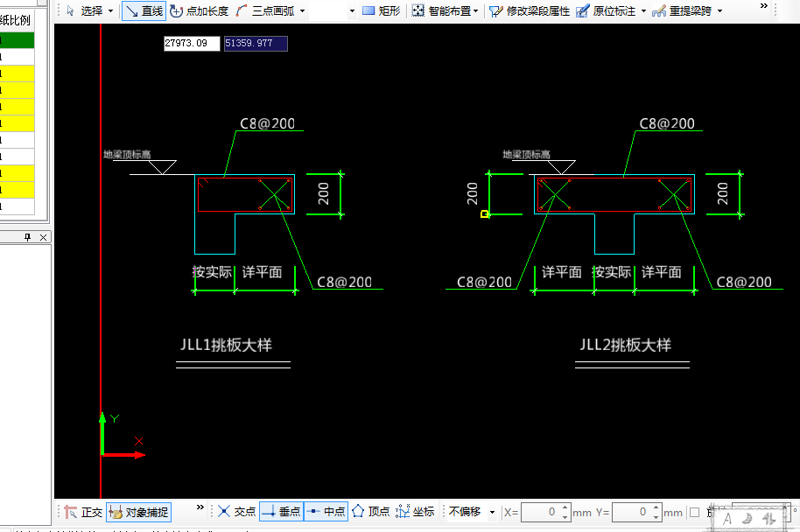Viewport: 800px width, 532px height.
Task: Open the 选择 tool dropdown arrow
Action: pyautogui.click(x=110, y=10)
